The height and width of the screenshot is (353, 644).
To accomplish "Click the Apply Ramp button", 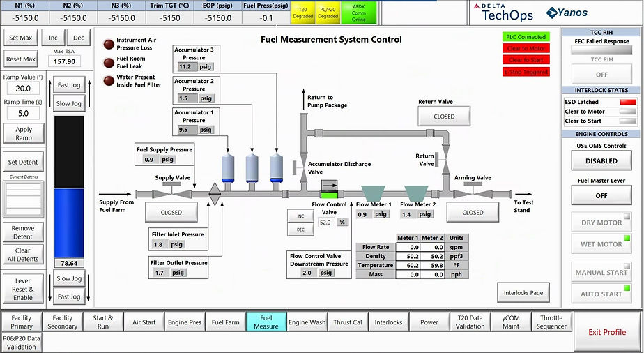I will coord(24,133).
